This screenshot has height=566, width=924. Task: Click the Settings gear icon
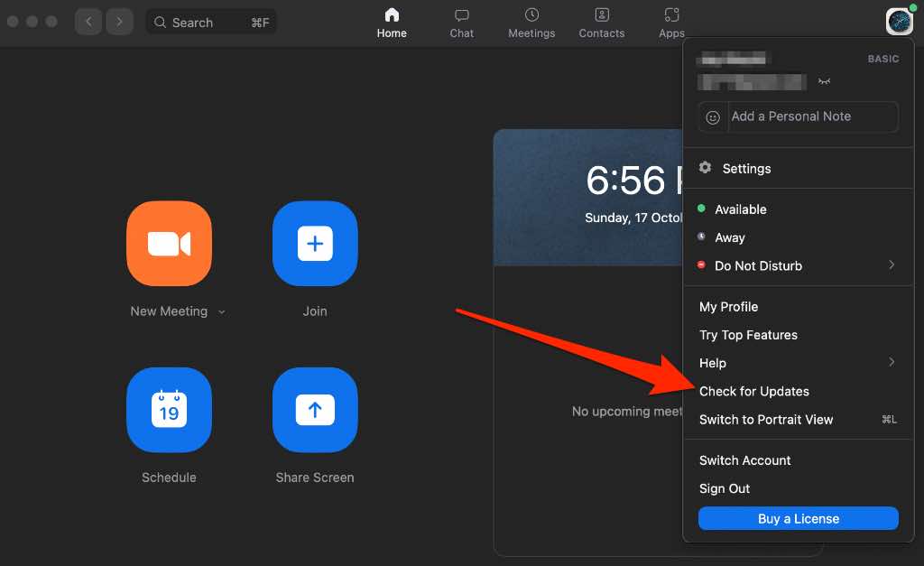click(705, 168)
